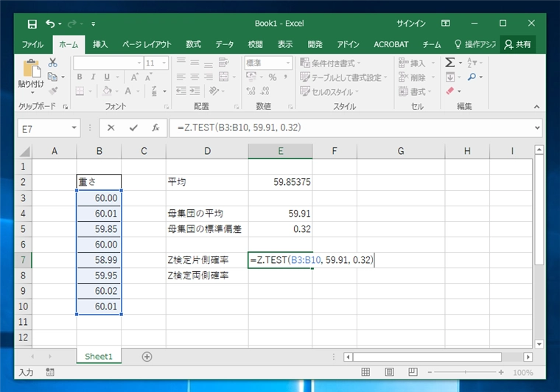560x392 pixels.
Task: Collapse the ribbon with the chevron
Action: 536,107
